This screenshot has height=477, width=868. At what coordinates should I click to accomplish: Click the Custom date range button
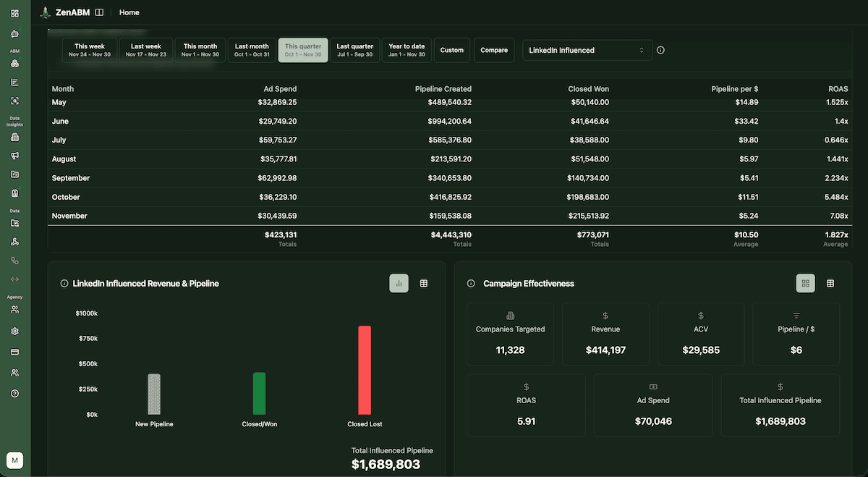click(452, 49)
